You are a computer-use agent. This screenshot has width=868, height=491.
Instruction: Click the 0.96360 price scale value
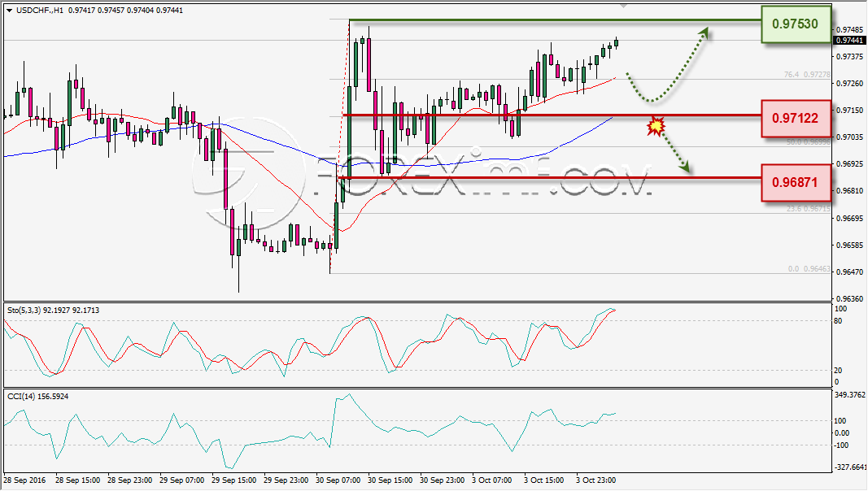coord(849,298)
